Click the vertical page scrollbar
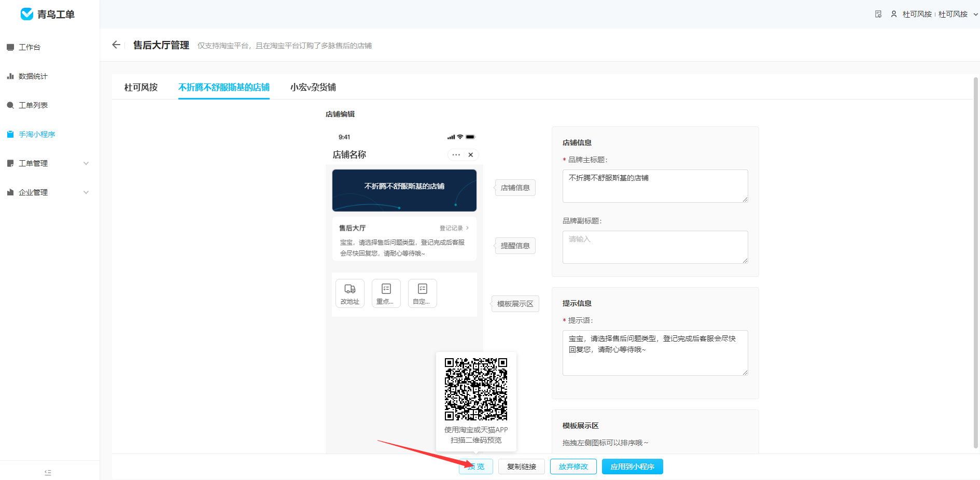Image resolution: width=980 pixels, height=480 pixels. click(x=976, y=262)
